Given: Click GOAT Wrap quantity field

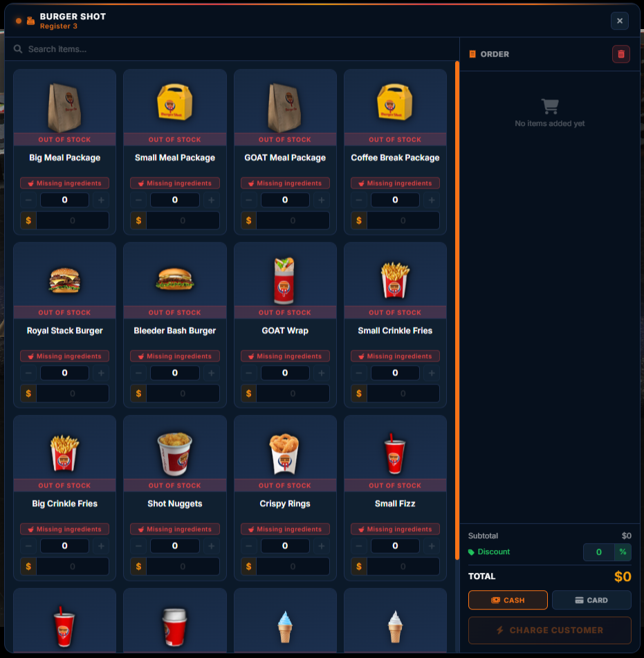Looking at the screenshot, I should pos(285,373).
